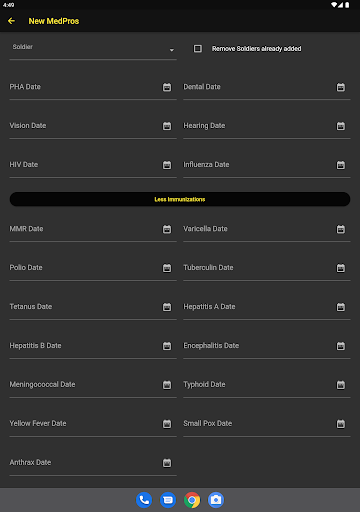360x512 pixels.
Task: Tick the Remove Soldiers already added checkbox
Action: pyautogui.click(x=198, y=49)
